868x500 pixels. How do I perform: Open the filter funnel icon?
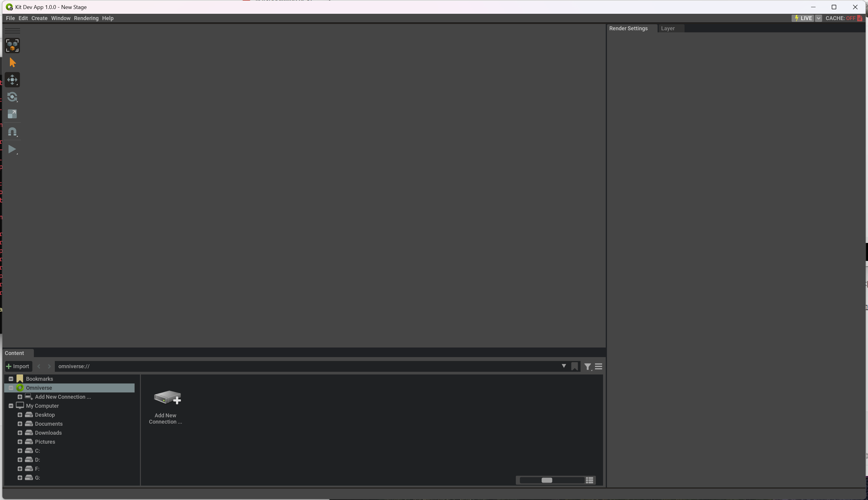587,366
